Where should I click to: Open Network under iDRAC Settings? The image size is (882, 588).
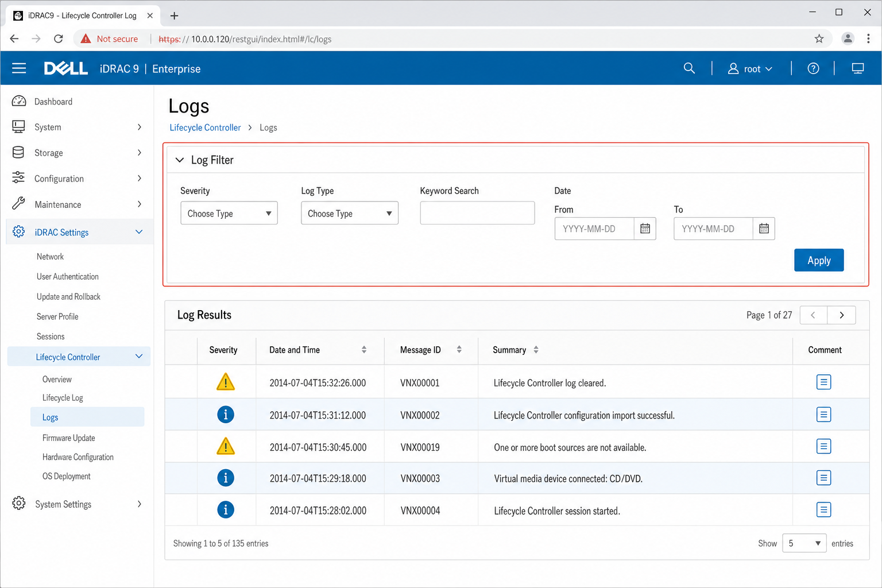point(50,257)
